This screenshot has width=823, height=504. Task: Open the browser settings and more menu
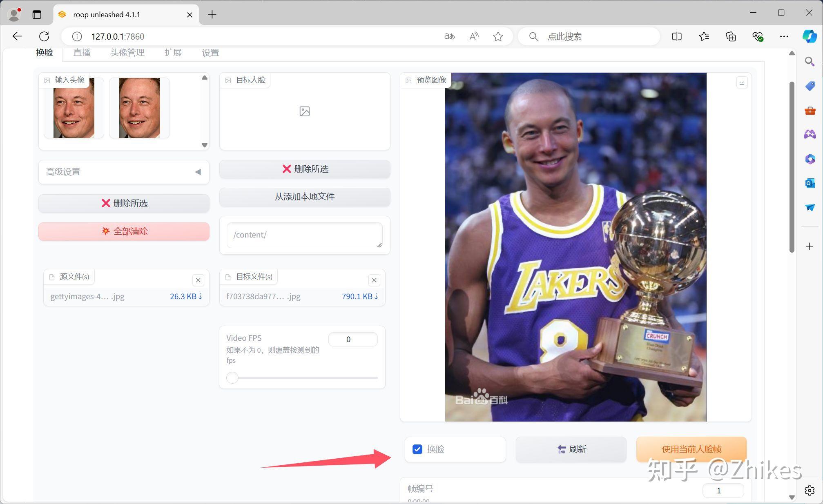click(784, 36)
